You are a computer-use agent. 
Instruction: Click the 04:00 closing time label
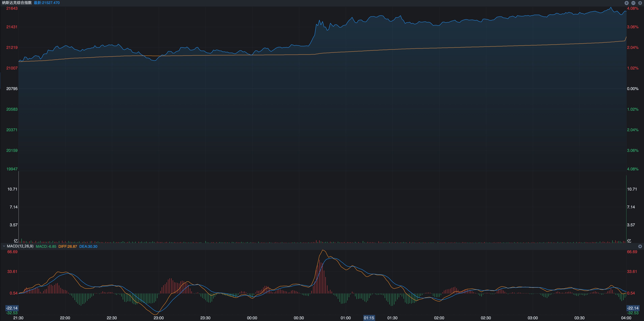(x=626, y=318)
